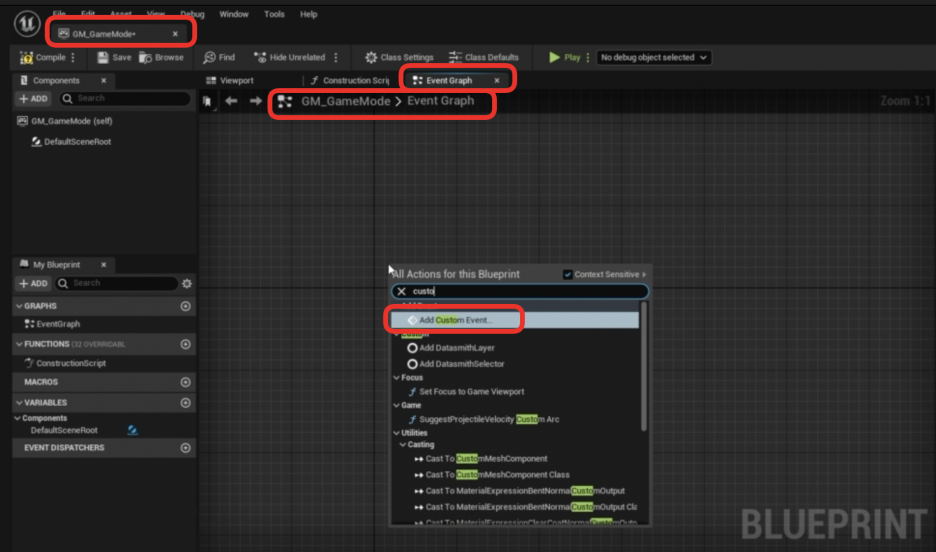Compile the blueprint
The height and width of the screenshot is (552, 936).
point(43,57)
